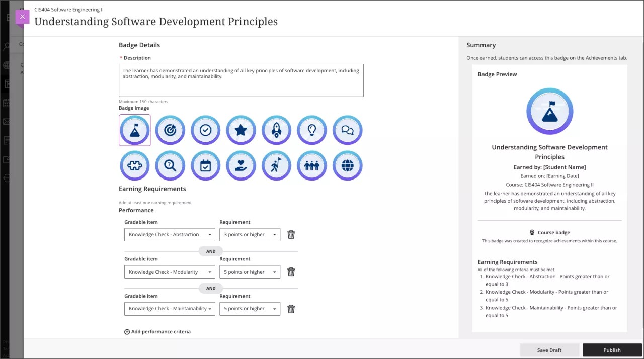Screen dimensions: 644x359
Task: Open the Requirement dropdown showing 3 points or higher
Action: 250,234
